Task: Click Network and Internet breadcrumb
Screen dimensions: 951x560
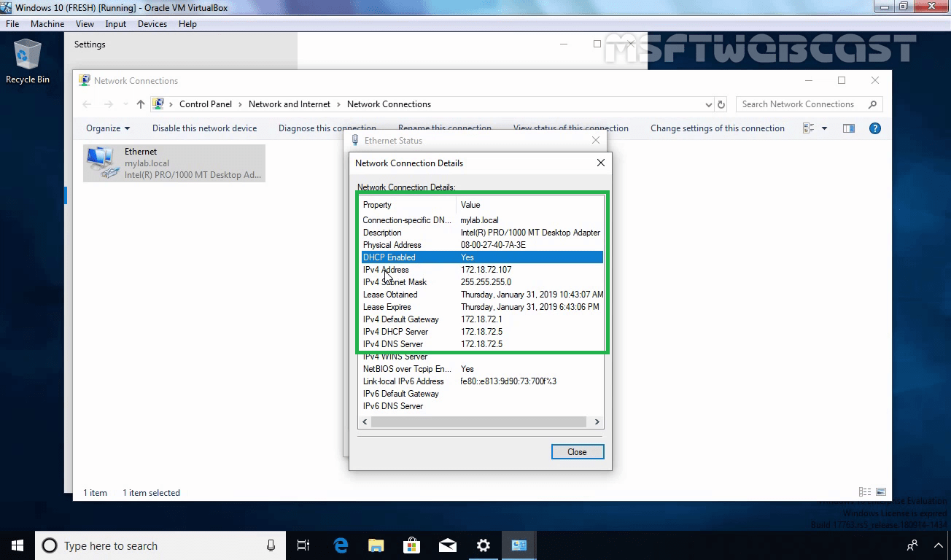Action: (x=290, y=104)
